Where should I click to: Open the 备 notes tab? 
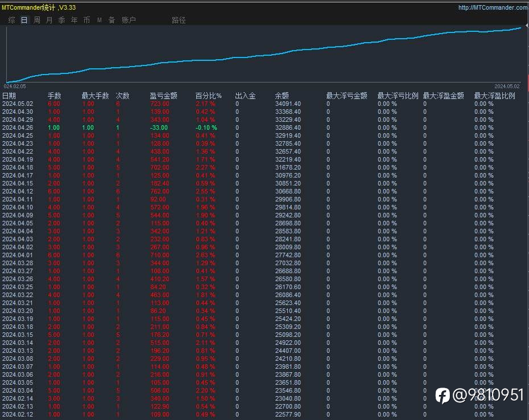[111, 20]
